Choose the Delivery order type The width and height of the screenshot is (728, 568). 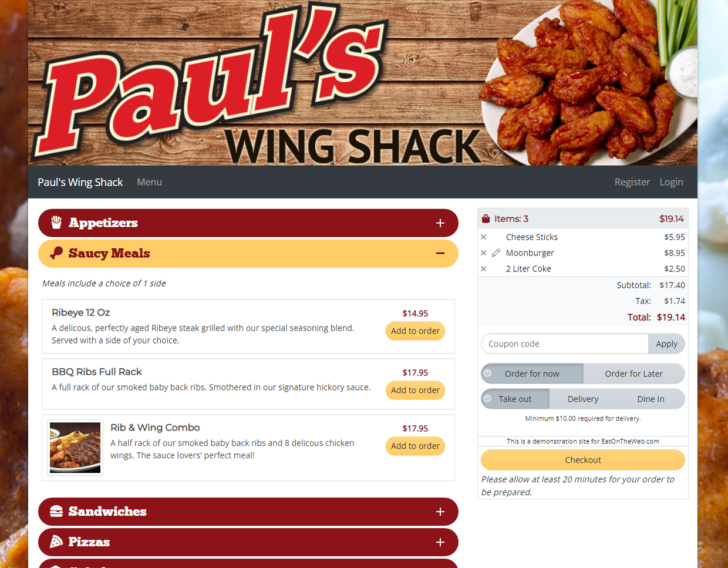tap(583, 399)
